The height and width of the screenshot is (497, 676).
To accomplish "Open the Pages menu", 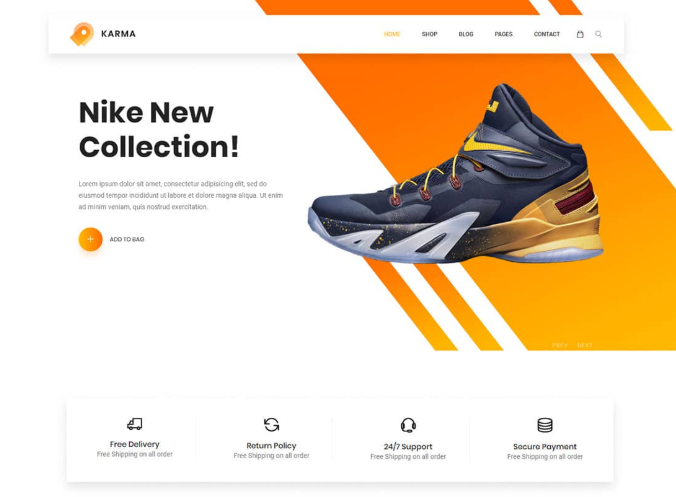I will click(x=504, y=34).
